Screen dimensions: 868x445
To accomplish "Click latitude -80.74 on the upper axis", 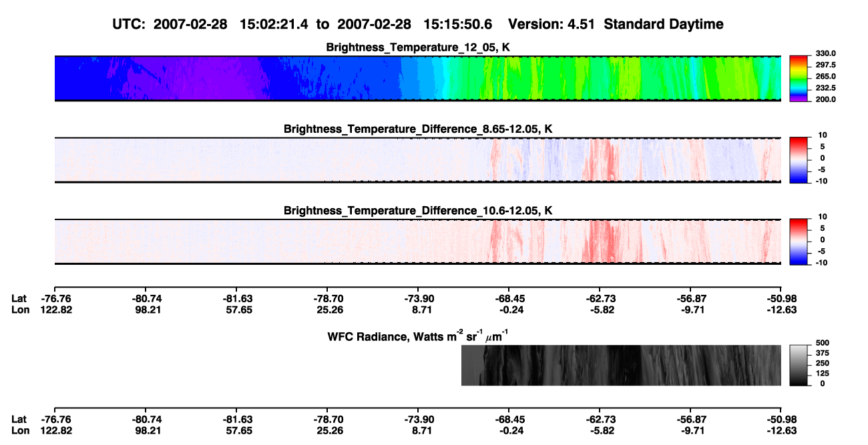I will (147, 299).
